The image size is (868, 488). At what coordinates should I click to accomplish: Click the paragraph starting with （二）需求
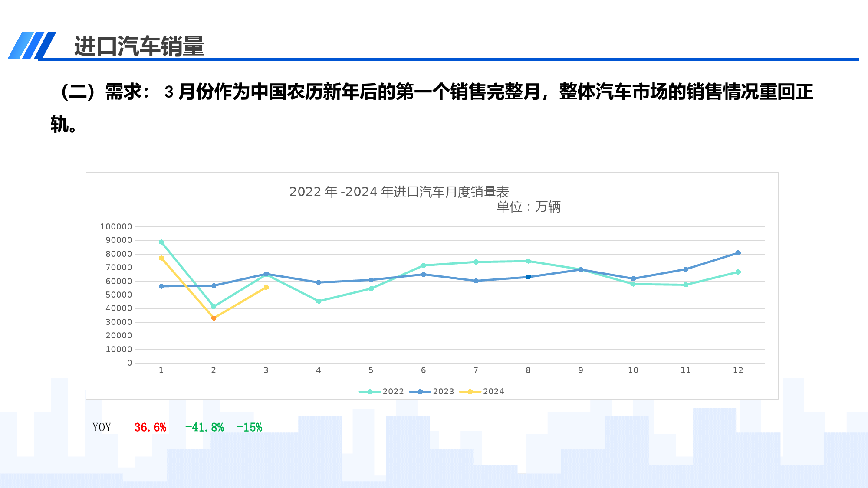pos(432,108)
